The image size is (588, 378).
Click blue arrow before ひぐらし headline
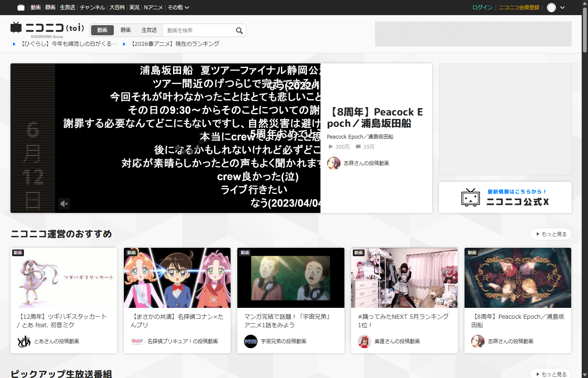coord(14,44)
